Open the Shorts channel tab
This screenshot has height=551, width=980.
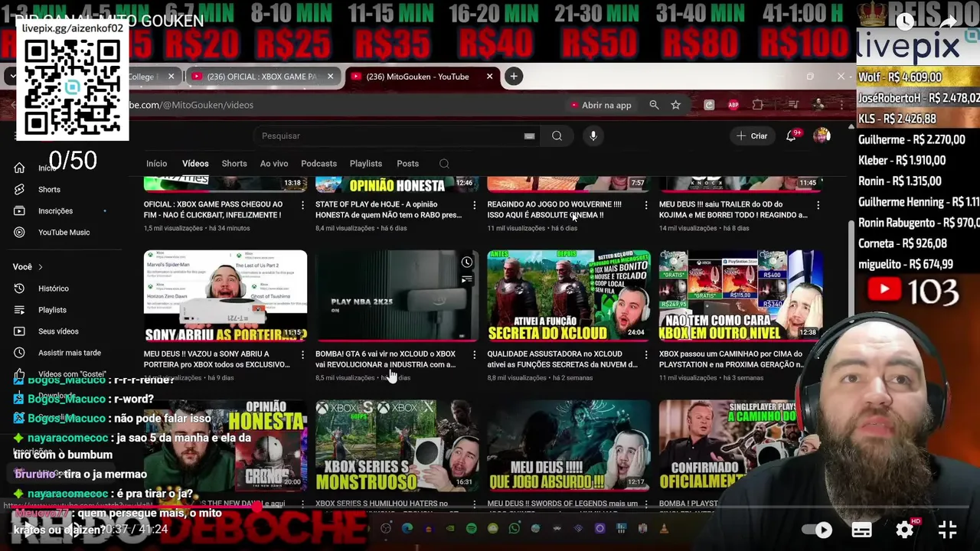coord(234,164)
